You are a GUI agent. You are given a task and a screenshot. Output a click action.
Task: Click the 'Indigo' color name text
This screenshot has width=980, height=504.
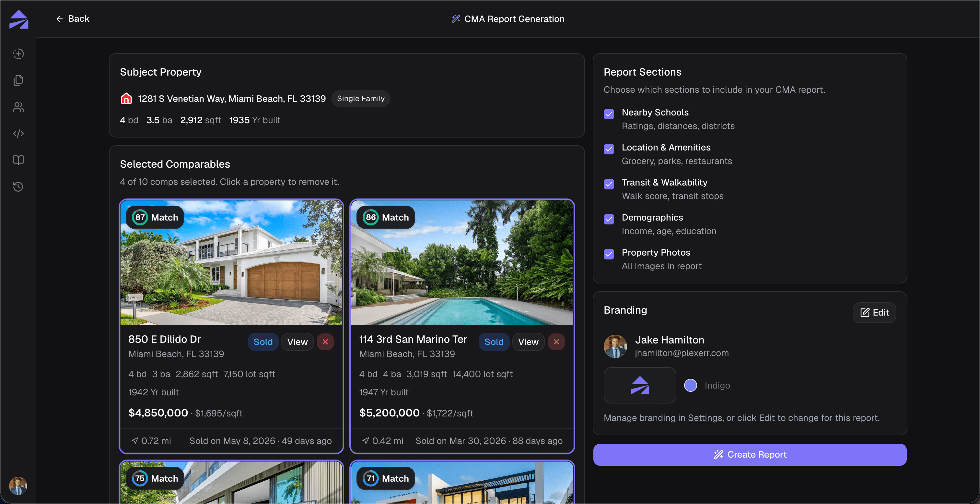pyautogui.click(x=717, y=386)
